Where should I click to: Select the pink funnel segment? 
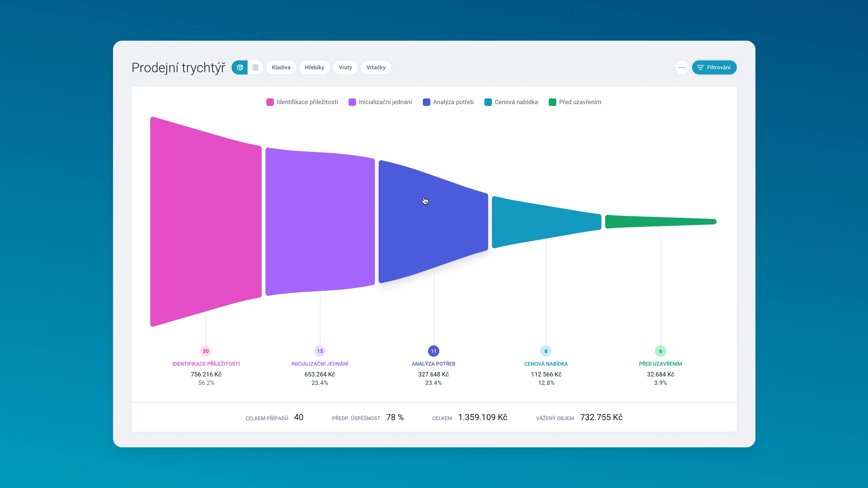coord(206,222)
